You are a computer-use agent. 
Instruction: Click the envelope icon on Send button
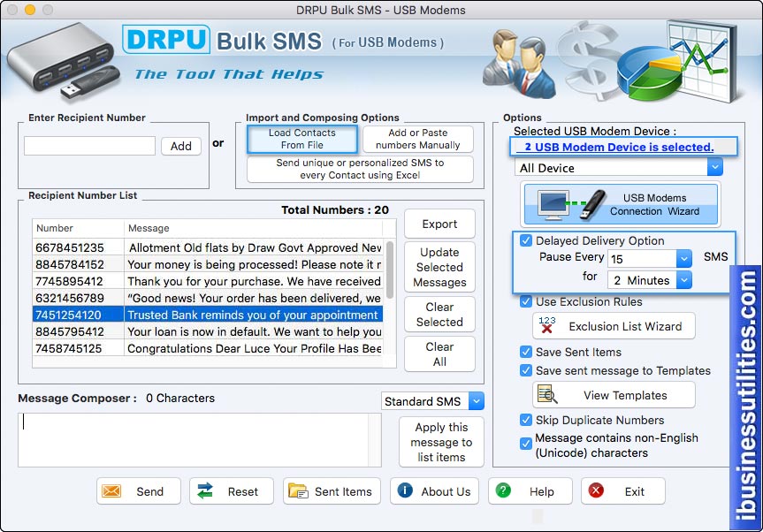[111, 491]
